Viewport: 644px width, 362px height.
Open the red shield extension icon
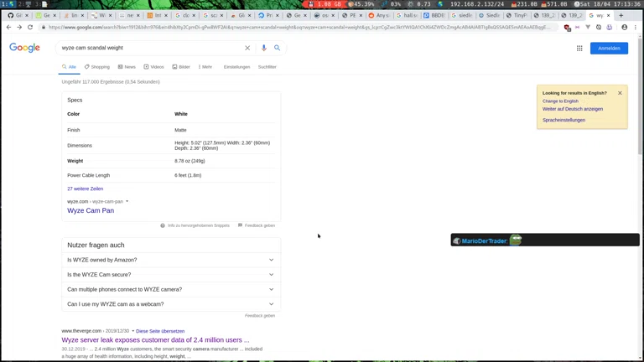[567, 28]
